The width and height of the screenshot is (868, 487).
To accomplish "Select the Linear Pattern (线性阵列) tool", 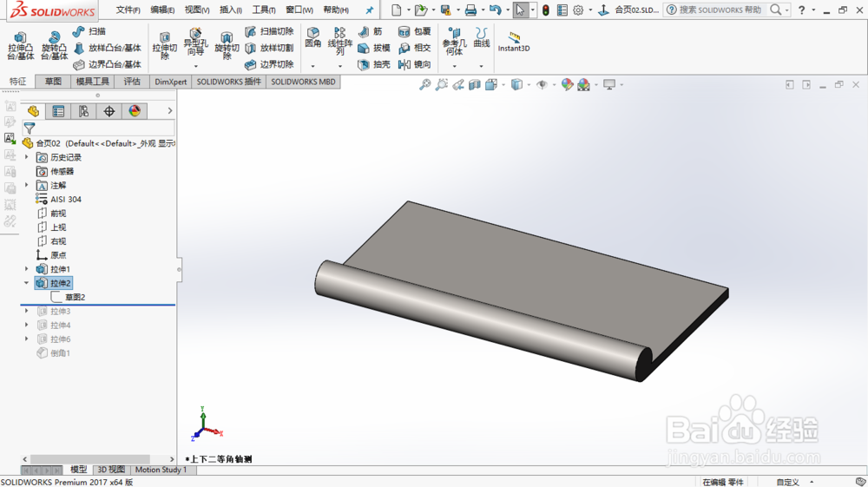I will point(340,41).
